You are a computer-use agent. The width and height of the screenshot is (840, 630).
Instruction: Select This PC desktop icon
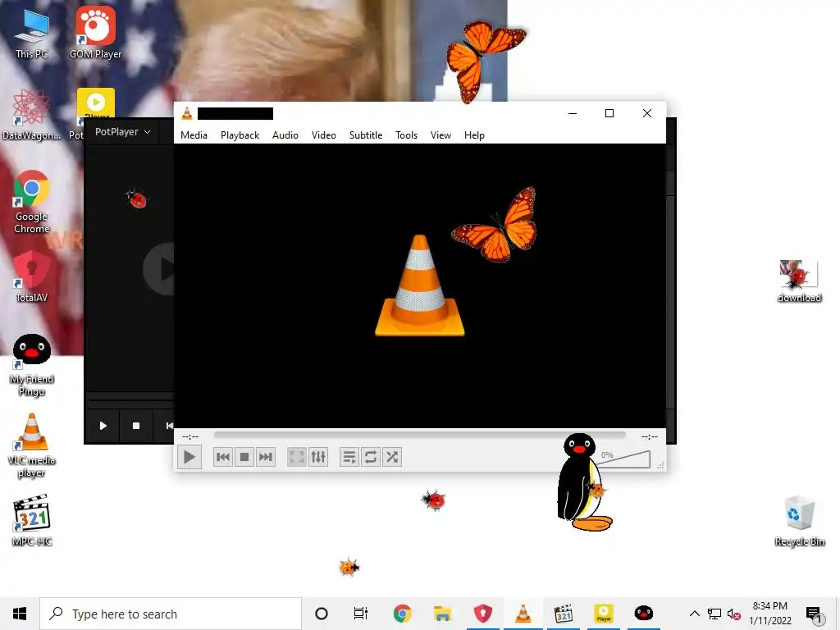(x=32, y=34)
